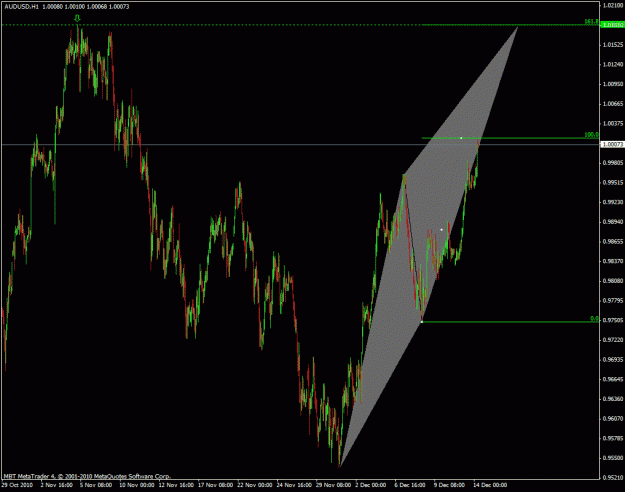The width and height of the screenshot is (625, 492).
Task: Click the 2 Dec 00:00 time label
Action: click(x=371, y=485)
